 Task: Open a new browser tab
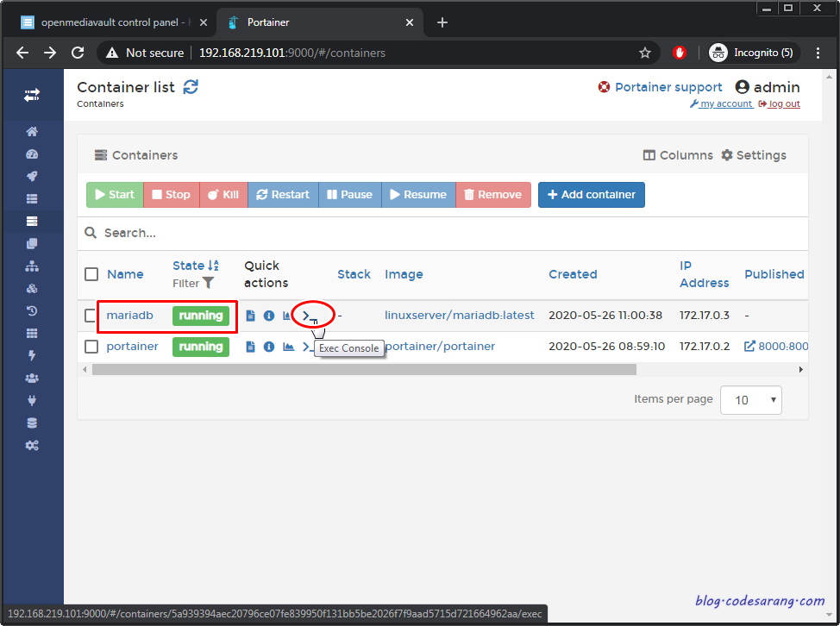(442, 22)
